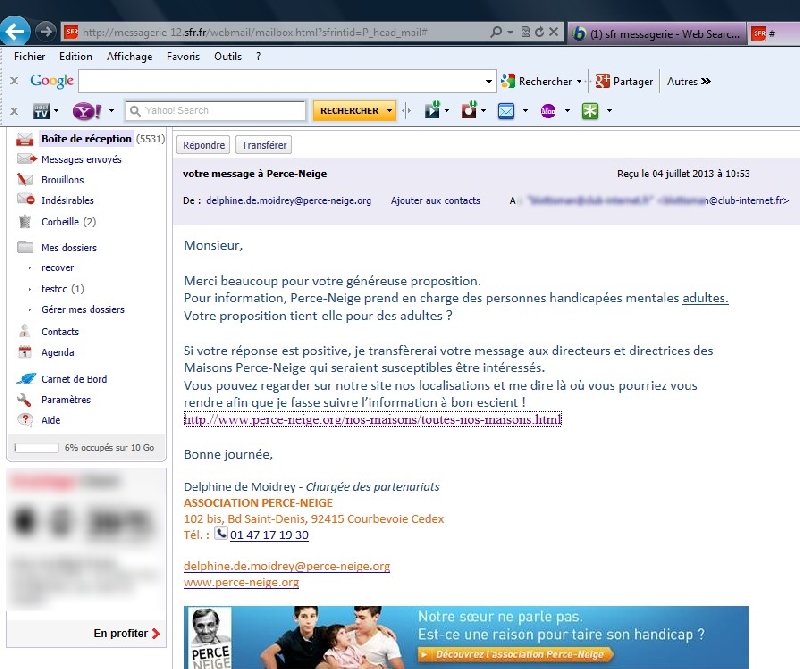Click the Mes dossiers folder icon
The width and height of the screenshot is (800, 669).
[25, 247]
